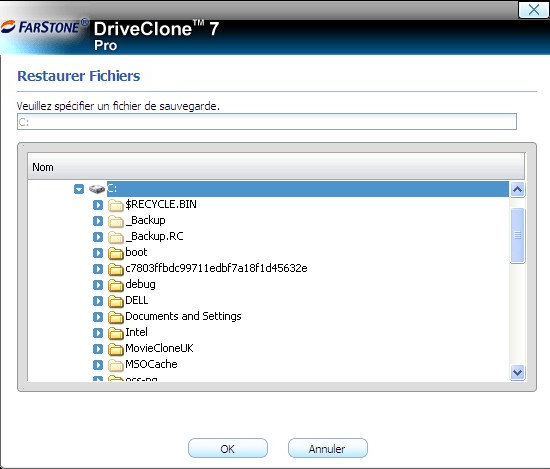Click the DELL folder icon
This screenshot has height=469, width=550.
tap(115, 301)
